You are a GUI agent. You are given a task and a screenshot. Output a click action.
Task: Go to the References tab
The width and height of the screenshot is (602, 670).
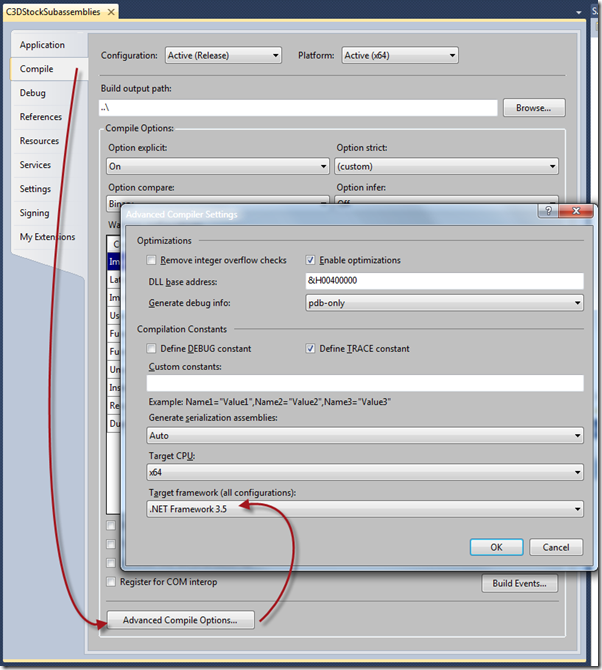tap(41, 117)
